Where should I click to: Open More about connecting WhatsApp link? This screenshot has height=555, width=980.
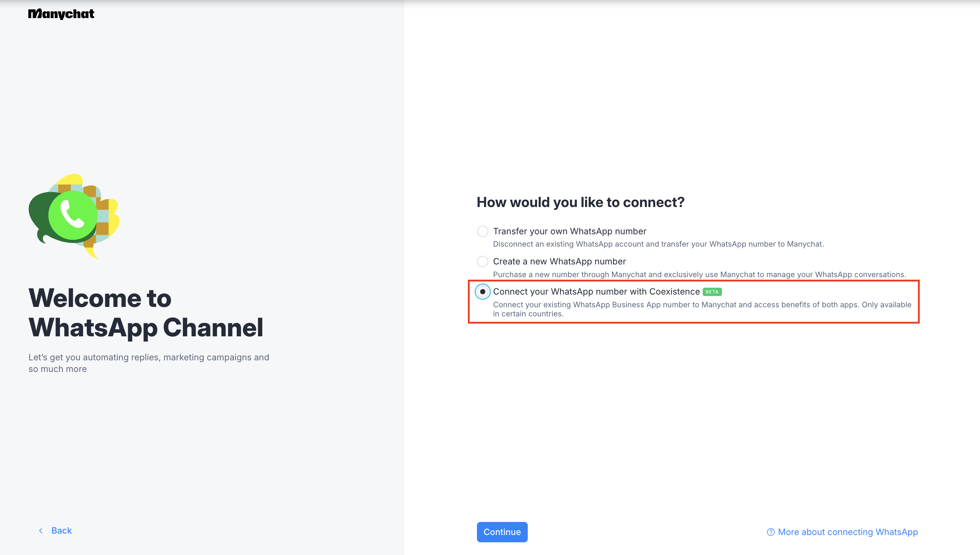click(x=848, y=532)
